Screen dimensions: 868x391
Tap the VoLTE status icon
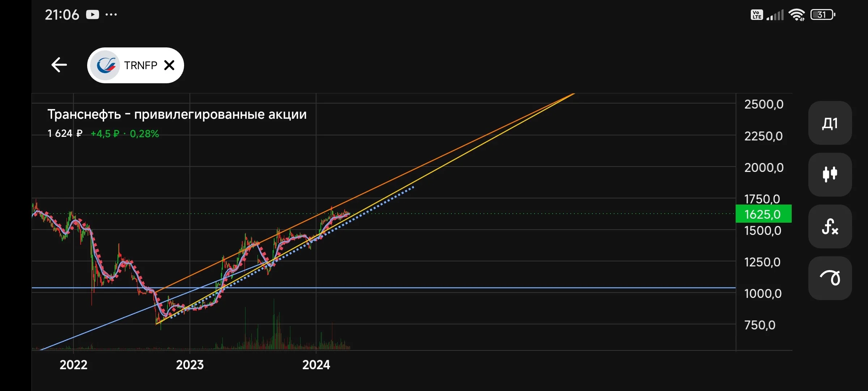tap(757, 15)
